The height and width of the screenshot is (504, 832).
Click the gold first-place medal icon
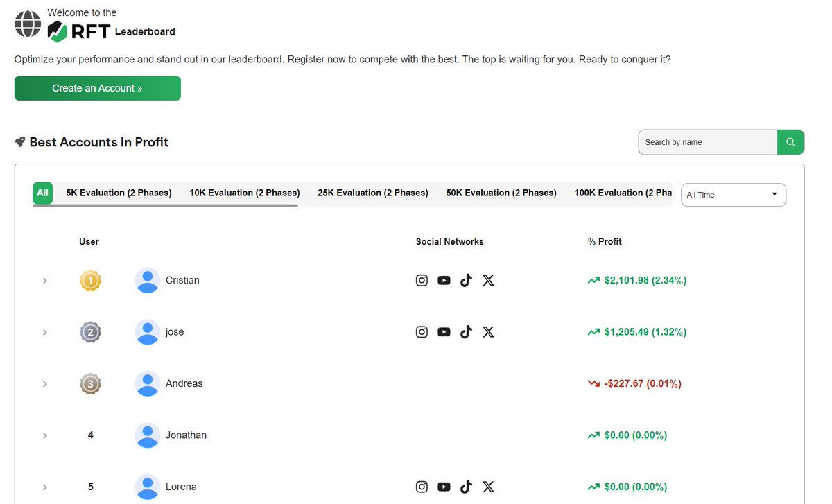(x=90, y=281)
